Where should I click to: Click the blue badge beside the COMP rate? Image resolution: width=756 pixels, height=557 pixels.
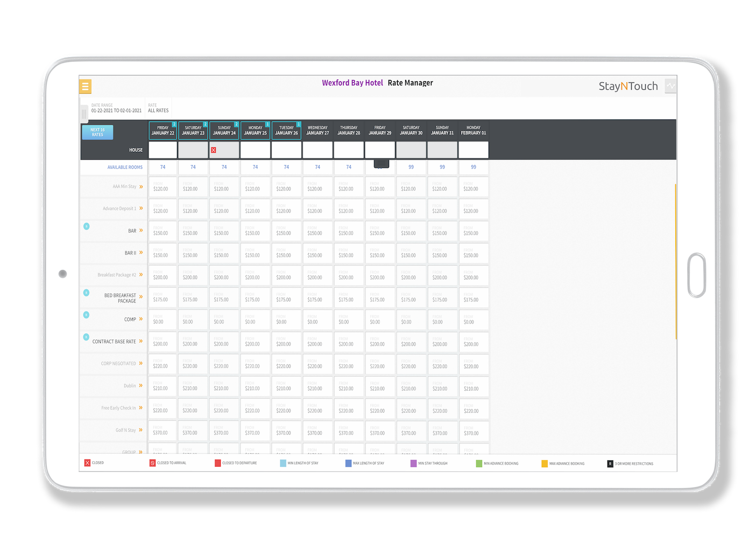(86, 315)
